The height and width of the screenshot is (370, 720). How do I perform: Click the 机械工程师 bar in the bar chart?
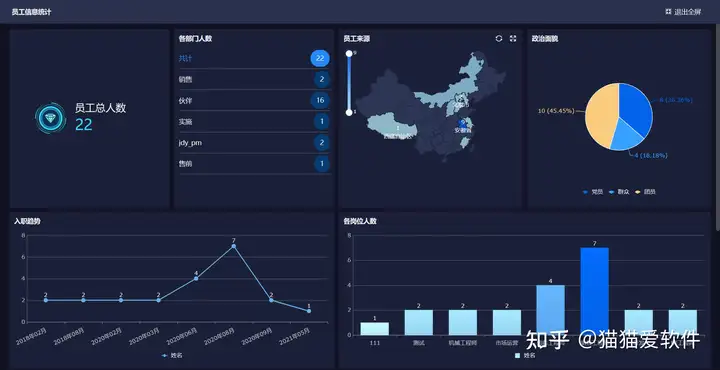coord(463,322)
